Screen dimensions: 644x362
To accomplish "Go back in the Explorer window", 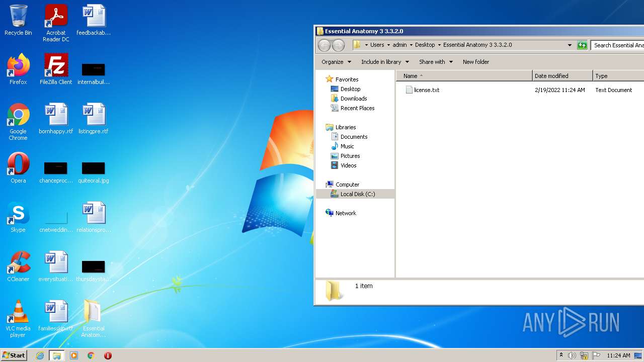I will (325, 45).
